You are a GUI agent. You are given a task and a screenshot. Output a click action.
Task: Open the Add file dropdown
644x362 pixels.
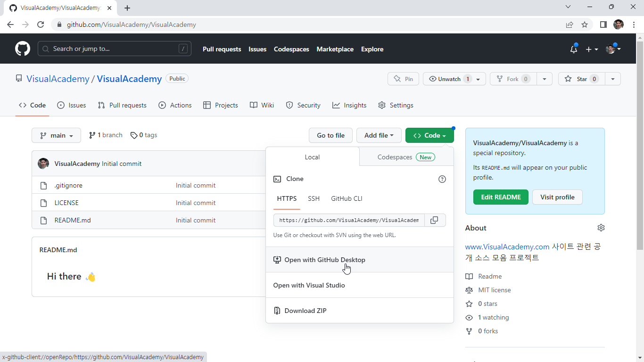pyautogui.click(x=379, y=135)
